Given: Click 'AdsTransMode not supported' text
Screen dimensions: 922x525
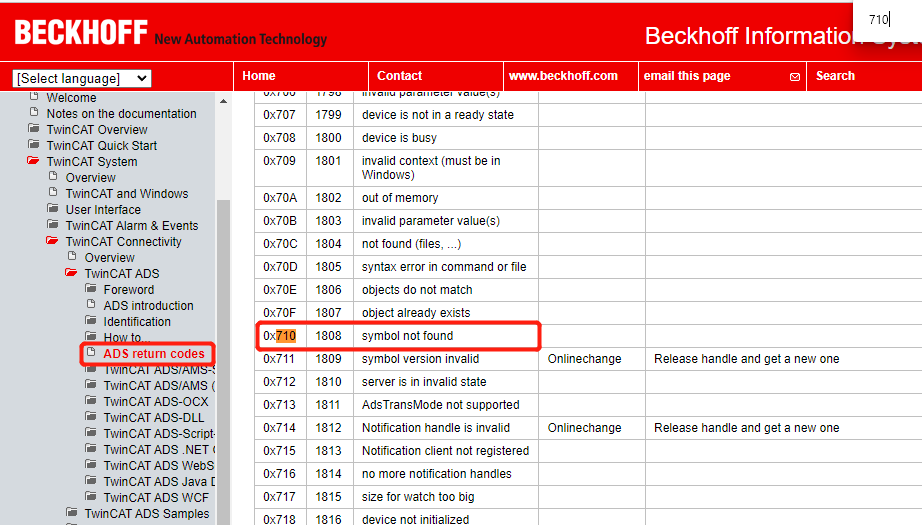Looking at the screenshot, I should click(440, 404).
